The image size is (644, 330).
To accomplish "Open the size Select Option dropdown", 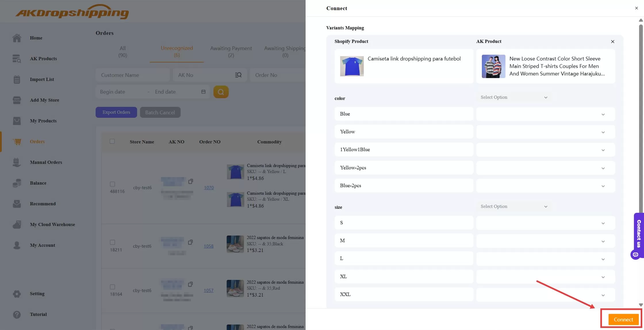I will [x=514, y=206].
